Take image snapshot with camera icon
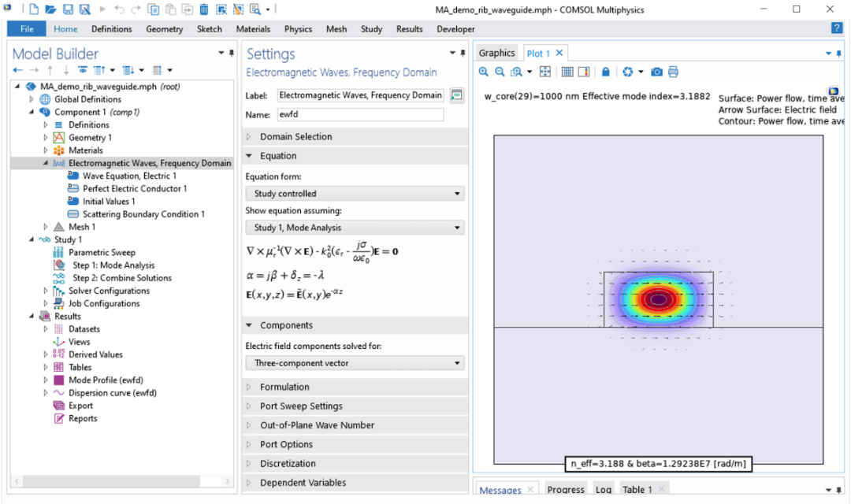The width and height of the screenshot is (851, 504). [x=656, y=72]
